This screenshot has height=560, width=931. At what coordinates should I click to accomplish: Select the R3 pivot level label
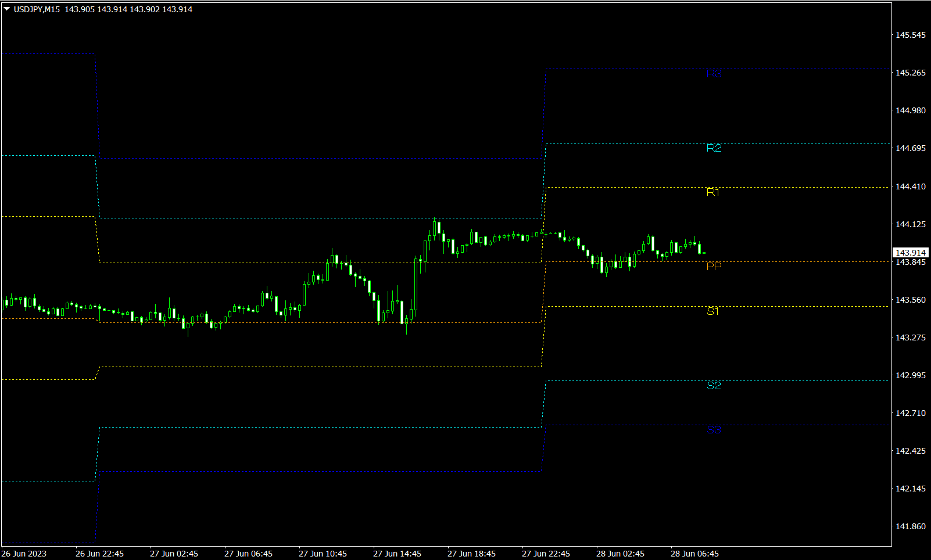[714, 74]
